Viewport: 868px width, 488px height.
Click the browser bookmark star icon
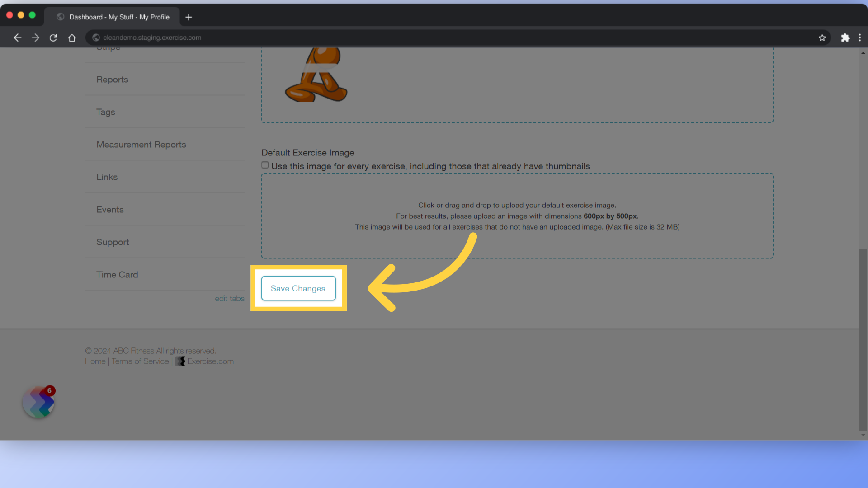tap(822, 38)
